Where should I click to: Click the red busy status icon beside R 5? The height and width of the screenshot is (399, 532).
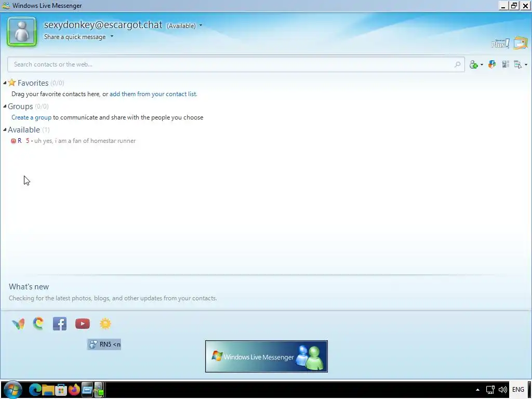point(14,141)
